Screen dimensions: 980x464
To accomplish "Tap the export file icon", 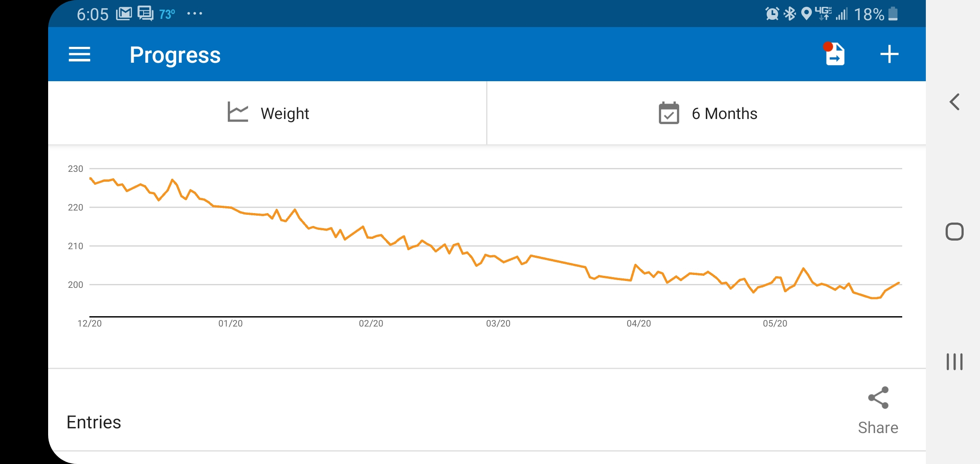I will point(834,54).
